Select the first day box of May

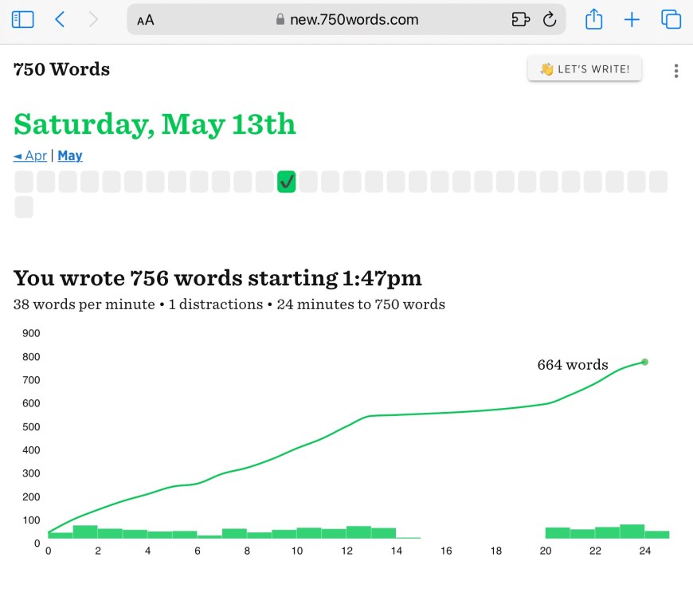click(24, 182)
